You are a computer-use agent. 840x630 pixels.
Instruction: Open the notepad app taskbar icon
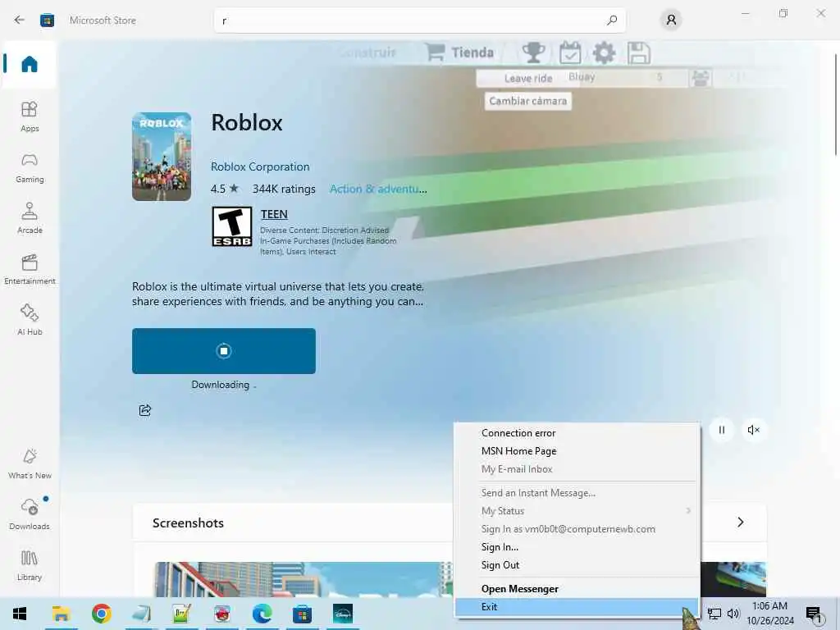click(x=141, y=614)
